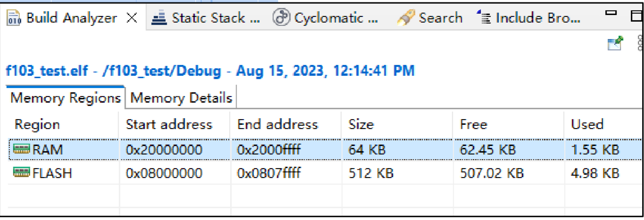Click the Static Stack Analyzer icon
Screen dimensions: 644x220
(159, 18)
